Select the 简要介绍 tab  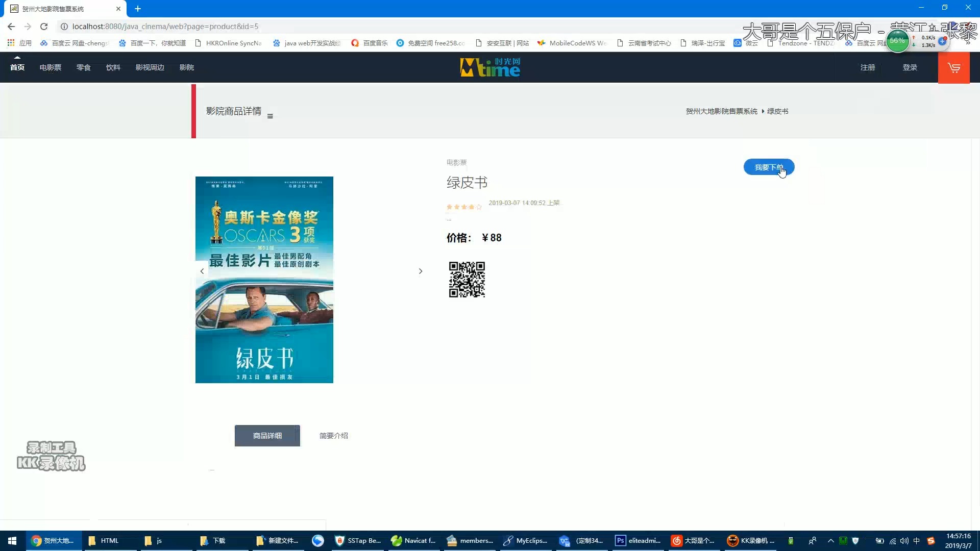coord(334,436)
